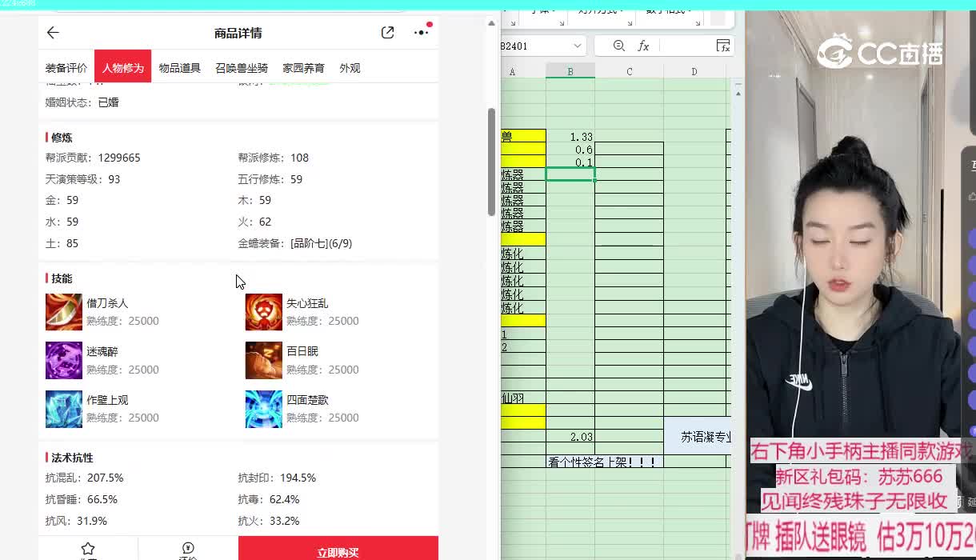Click the 婚姻状态: 已婚 text
Image resolution: width=976 pixels, height=560 pixels.
pos(82,102)
